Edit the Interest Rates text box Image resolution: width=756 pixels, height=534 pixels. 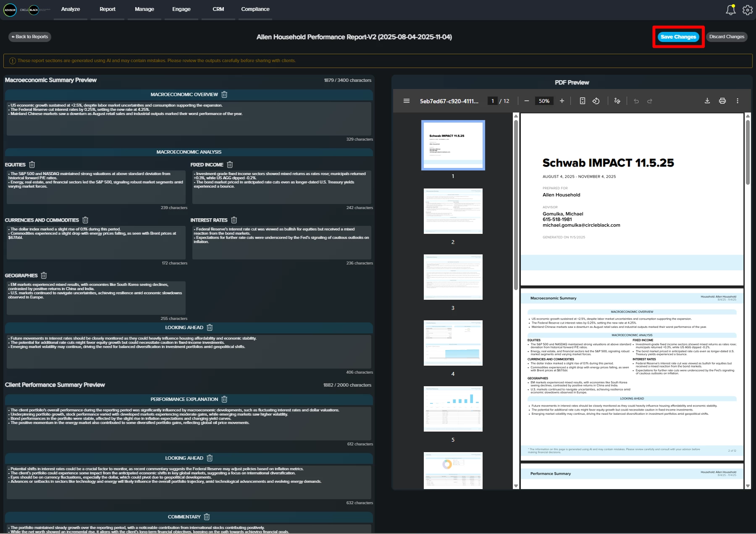(x=282, y=242)
